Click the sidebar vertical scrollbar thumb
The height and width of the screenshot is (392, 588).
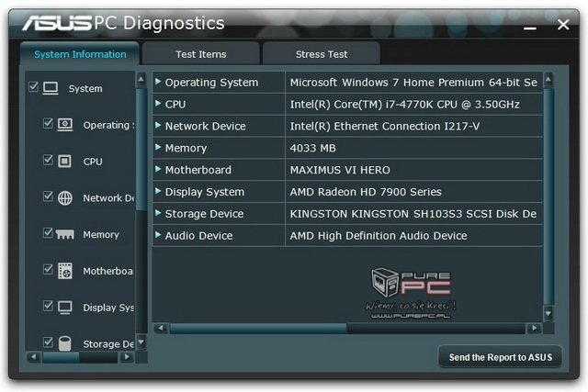(141, 149)
